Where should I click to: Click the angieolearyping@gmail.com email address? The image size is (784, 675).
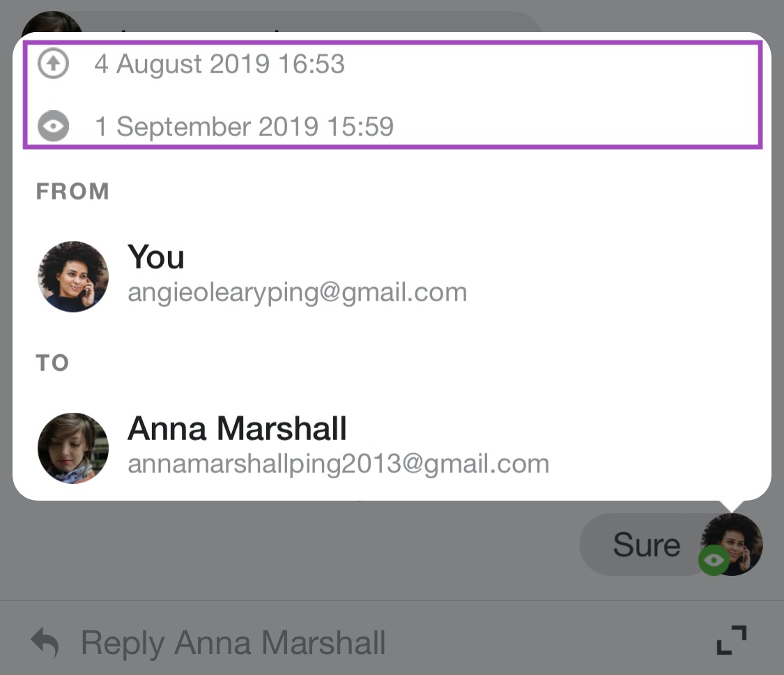[298, 292]
